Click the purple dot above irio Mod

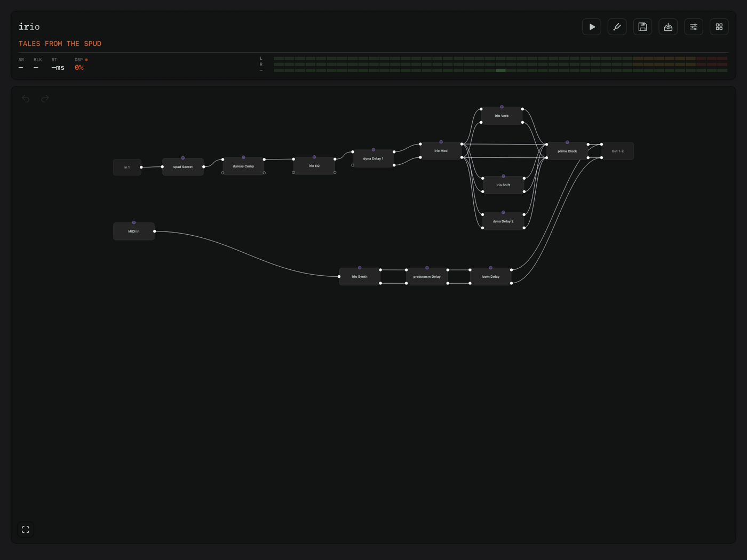441,142
